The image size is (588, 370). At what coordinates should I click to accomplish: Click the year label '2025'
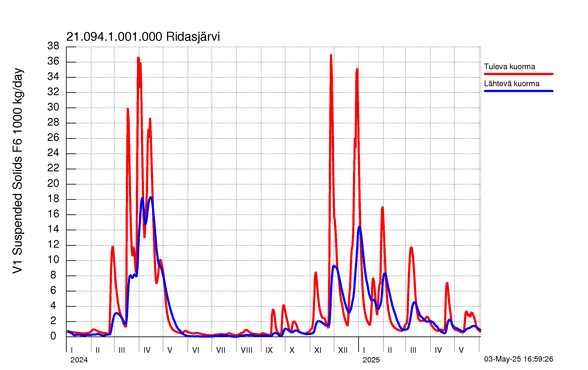coord(371,360)
